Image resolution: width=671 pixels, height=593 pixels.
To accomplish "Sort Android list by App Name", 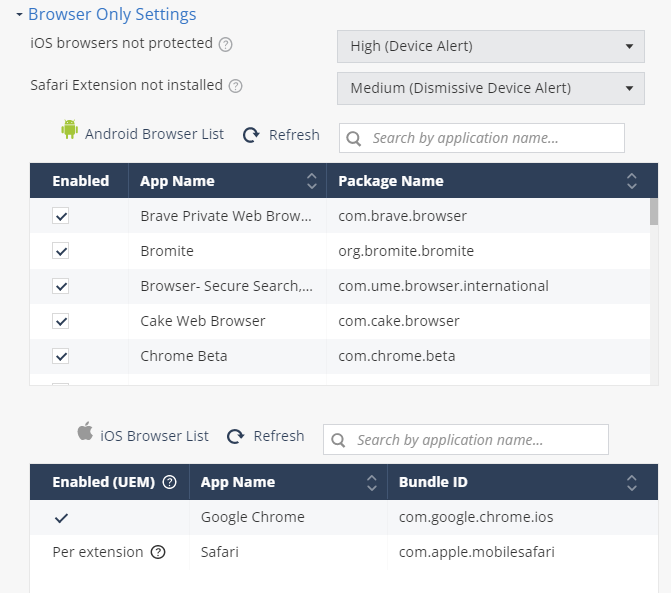I will (x=312, y=181).
